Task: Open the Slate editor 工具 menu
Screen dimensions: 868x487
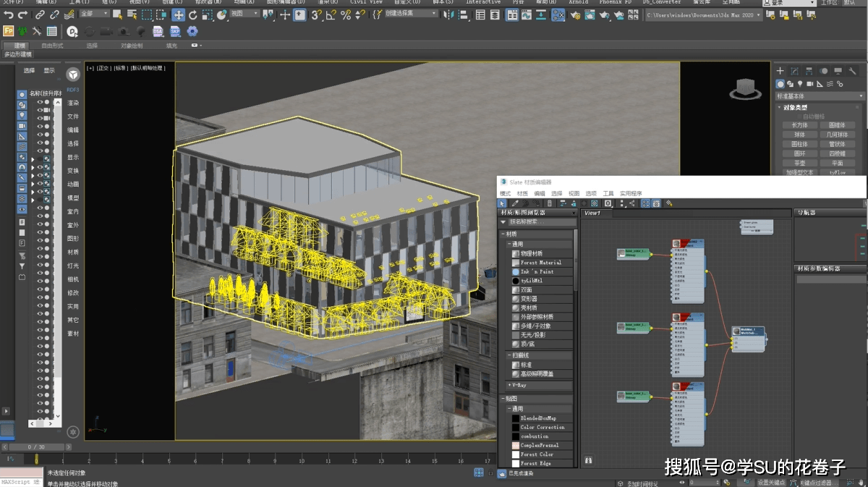Action: coord(608,193)
